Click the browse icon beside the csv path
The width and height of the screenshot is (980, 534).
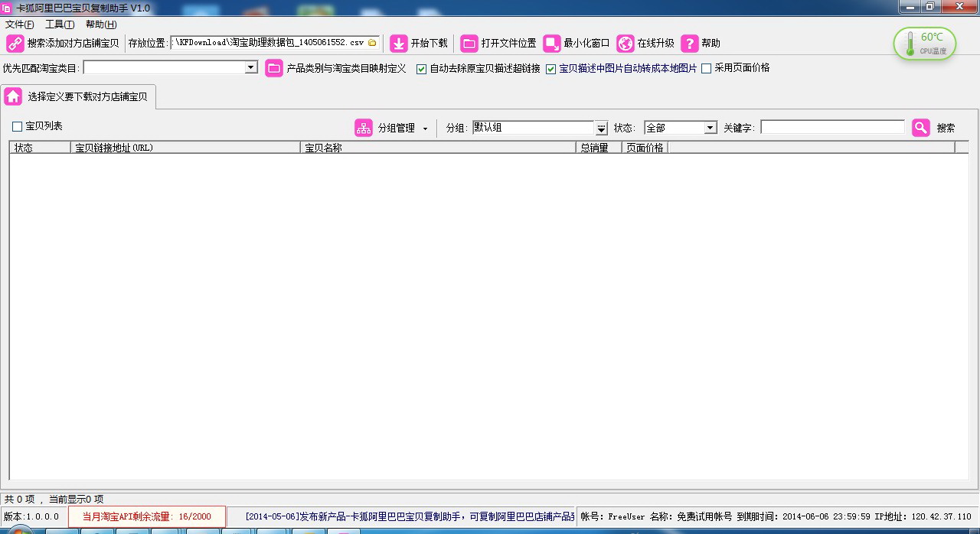point(372,43)
